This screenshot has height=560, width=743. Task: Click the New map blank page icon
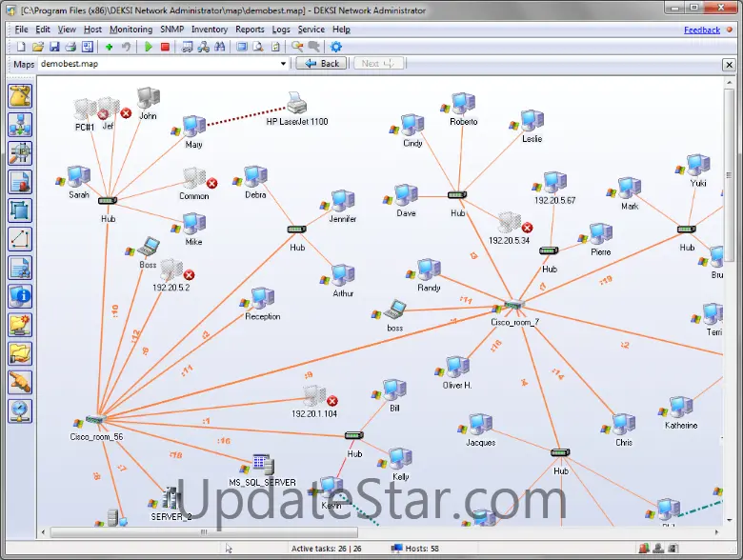[x=21, y=47]
